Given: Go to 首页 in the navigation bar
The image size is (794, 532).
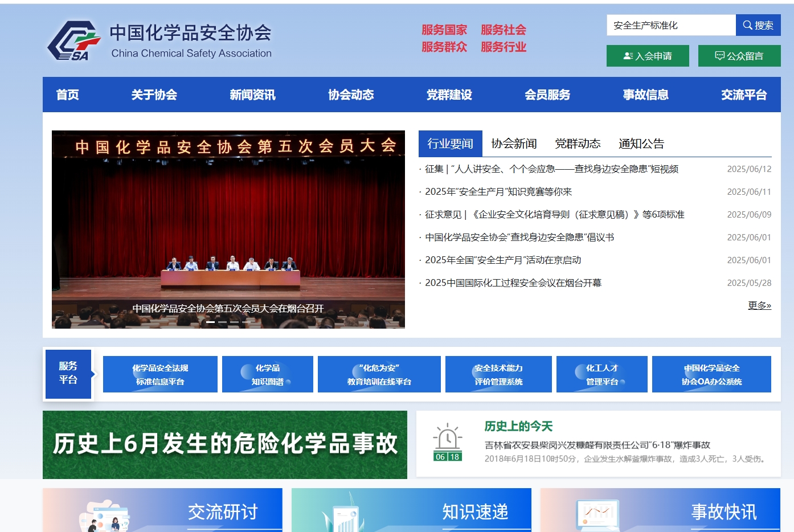Looking at the screenshot, I should coord(68,95).
